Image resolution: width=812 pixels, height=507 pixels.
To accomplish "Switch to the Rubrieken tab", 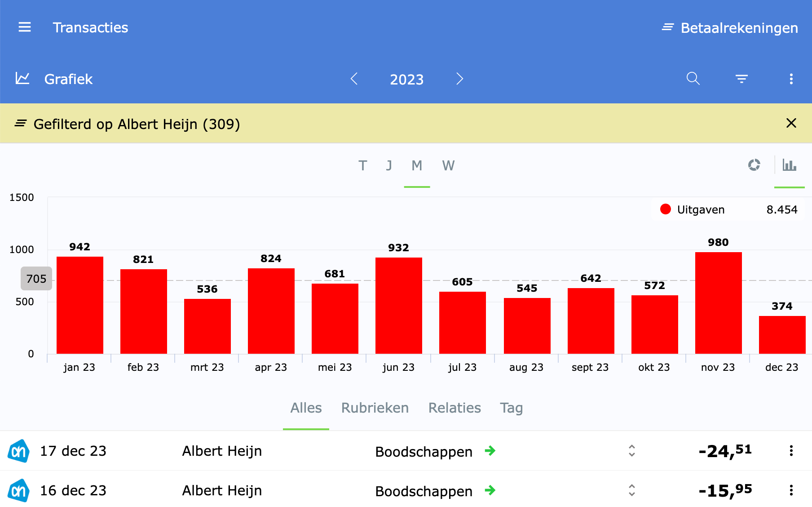I will point(375,408).
